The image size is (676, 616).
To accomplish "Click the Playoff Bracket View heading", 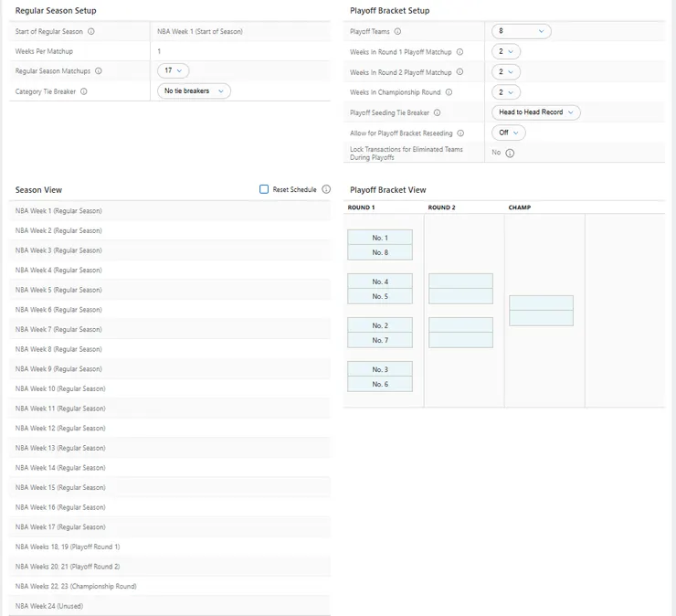I will [x=388, y=190].
